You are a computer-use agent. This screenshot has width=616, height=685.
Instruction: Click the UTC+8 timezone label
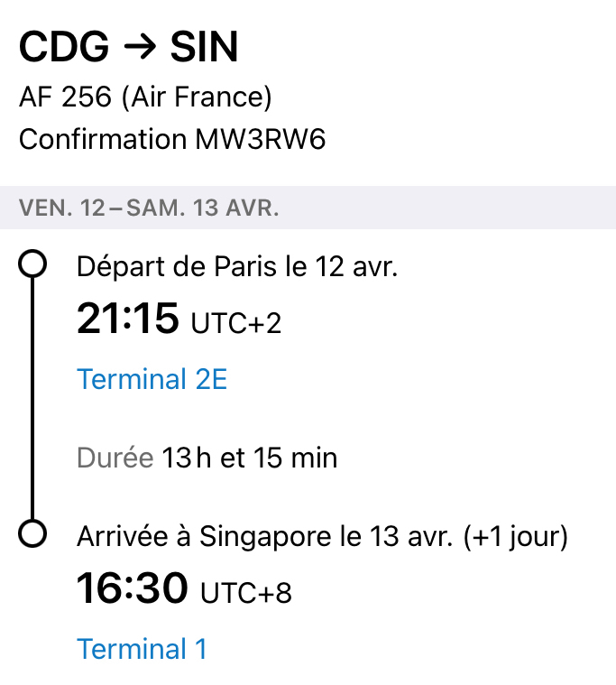[x=245, y=594]
